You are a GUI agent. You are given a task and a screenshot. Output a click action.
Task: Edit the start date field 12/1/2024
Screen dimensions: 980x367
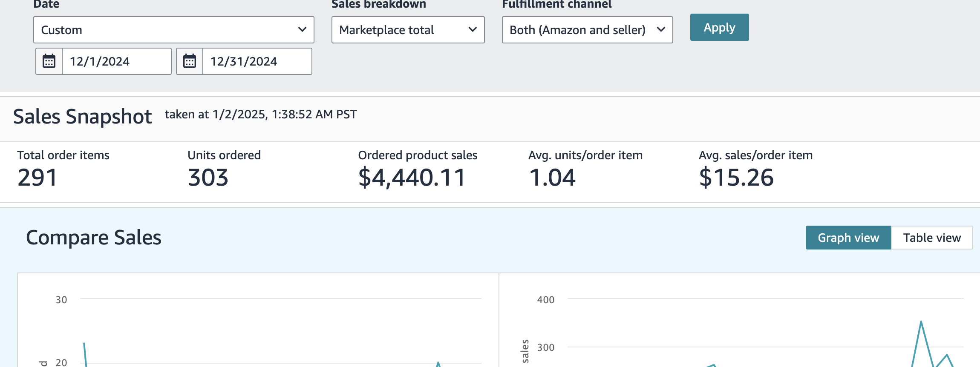[117, 61]
